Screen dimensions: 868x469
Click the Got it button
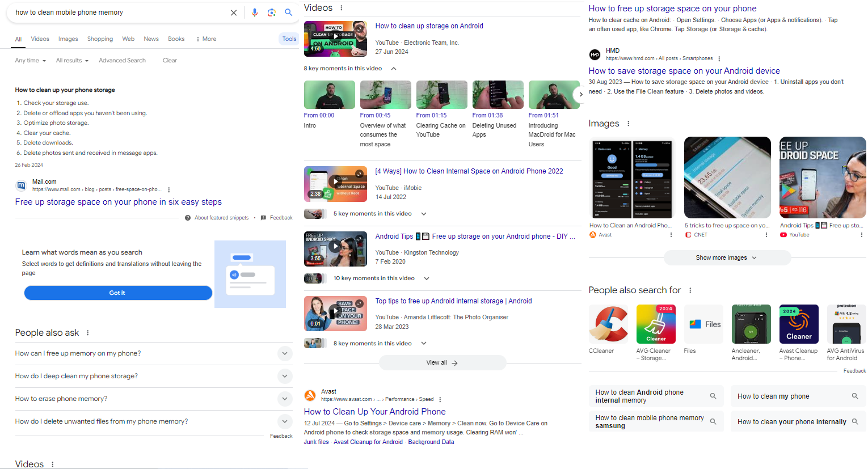click(118, 293)
